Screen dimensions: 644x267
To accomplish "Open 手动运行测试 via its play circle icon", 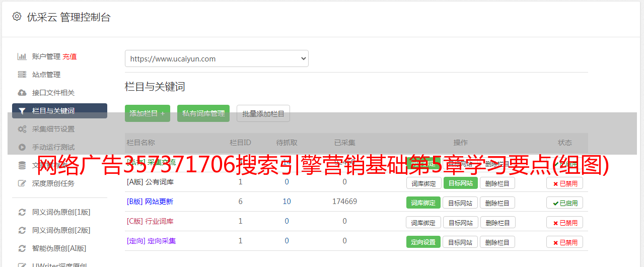I will (x=22, y=147).
